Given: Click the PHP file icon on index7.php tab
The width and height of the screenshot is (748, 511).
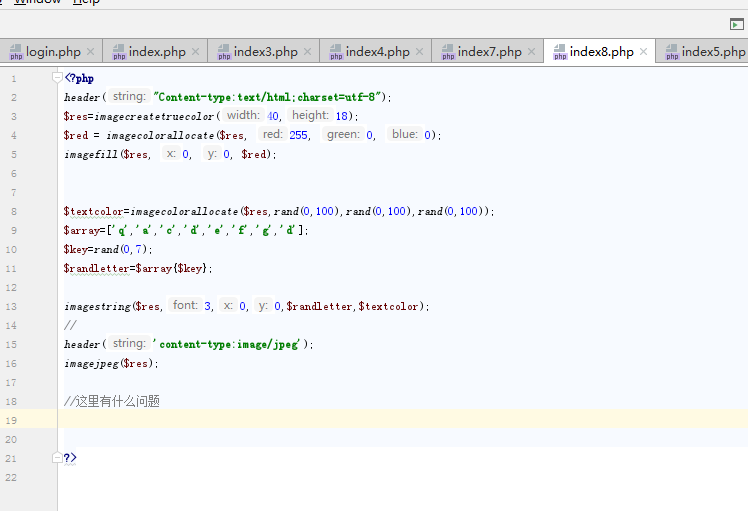Looking at the screenshot, I should [x=448, y=52].
